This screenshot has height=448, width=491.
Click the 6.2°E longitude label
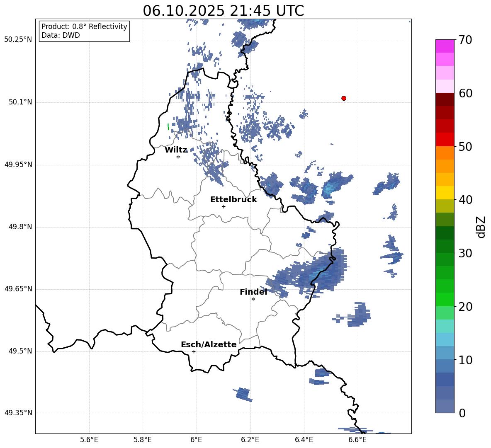250,440
